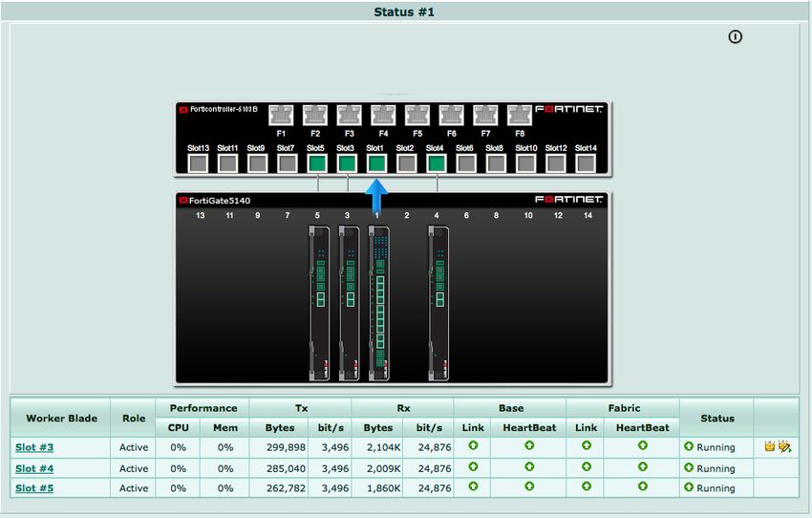Click the Role column header
Viewport: 812px width, 518px height.
[134, 418]
